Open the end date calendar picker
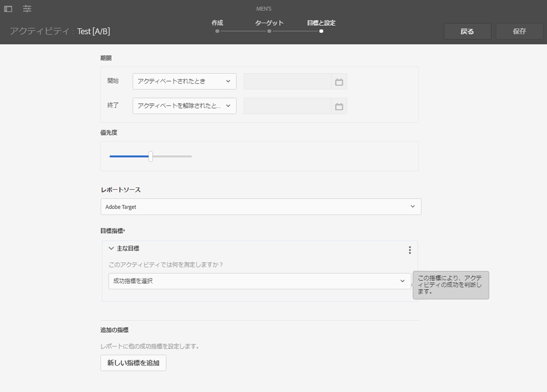 click(x=339, y=106)
